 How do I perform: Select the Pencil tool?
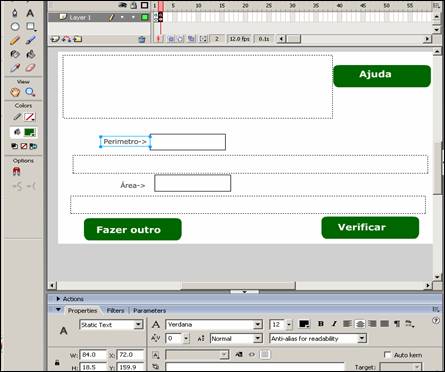[15, 40]
